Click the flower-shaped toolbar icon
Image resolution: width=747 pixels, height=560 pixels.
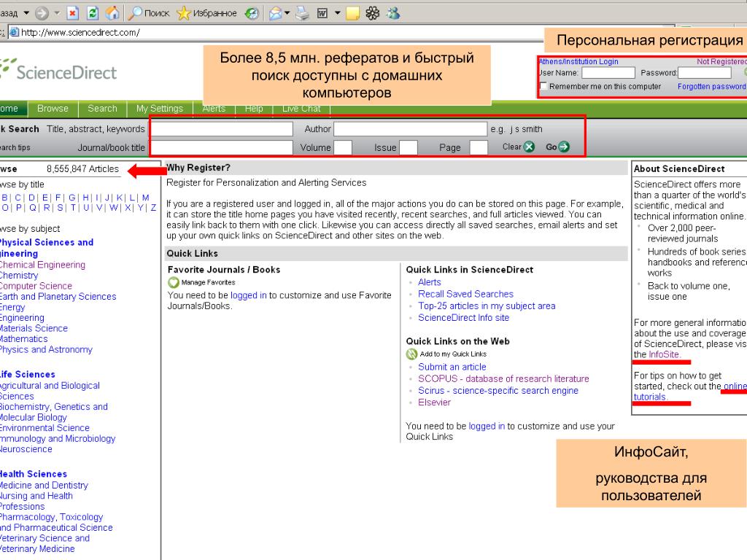point(373,13)
